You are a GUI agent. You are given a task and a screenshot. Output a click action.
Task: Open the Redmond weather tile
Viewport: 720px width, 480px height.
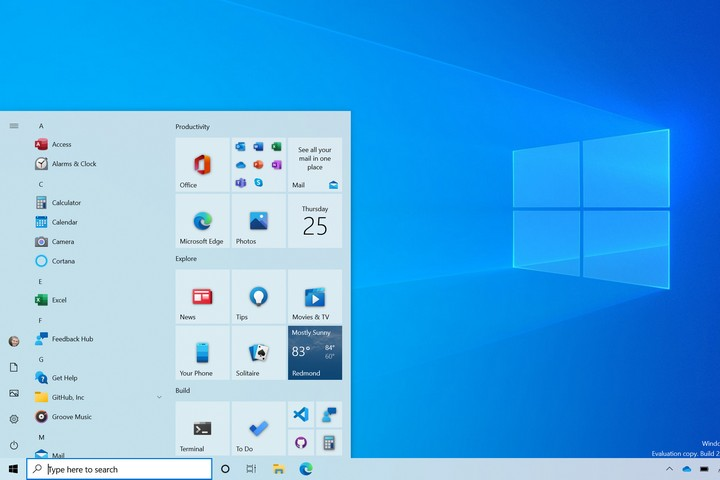tap(315, 353)
